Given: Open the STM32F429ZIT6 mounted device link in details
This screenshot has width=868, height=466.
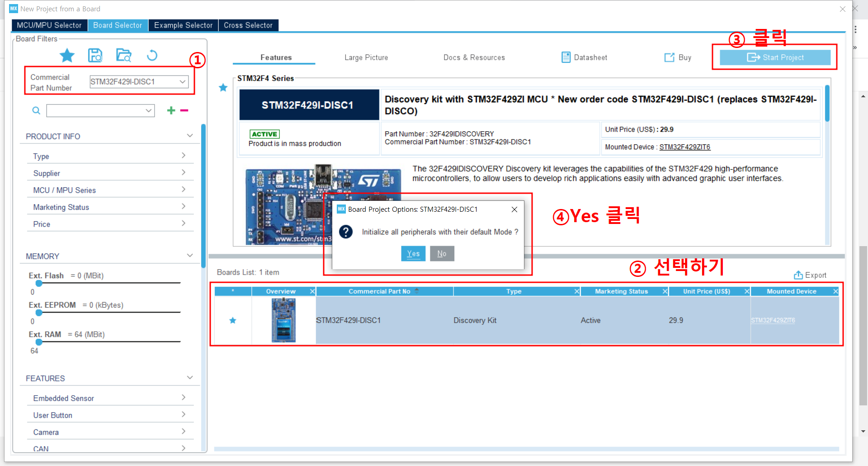Looking at the screenshot, I should pyautogui.click(x=685, y=147).
